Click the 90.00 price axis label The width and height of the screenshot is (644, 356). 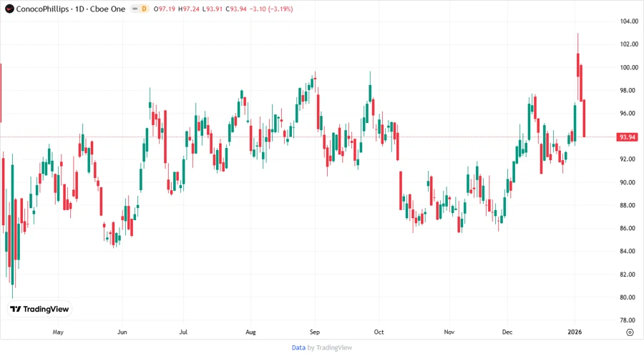click(x=629, y=182)
